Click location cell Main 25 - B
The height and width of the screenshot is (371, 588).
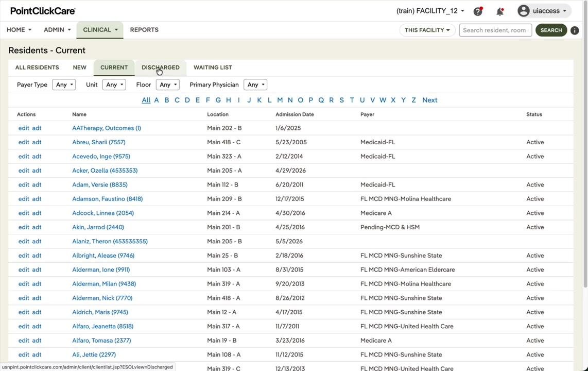tap(222, 256)
